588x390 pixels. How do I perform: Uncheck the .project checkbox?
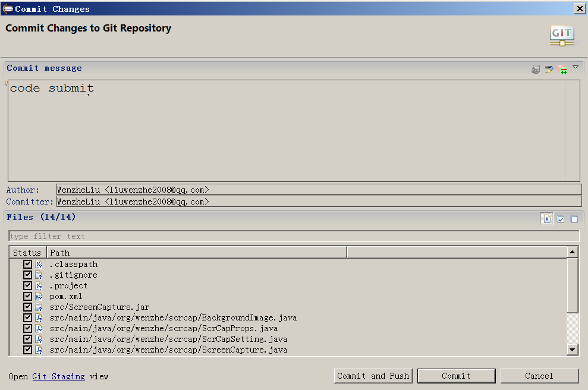(27, 285)
